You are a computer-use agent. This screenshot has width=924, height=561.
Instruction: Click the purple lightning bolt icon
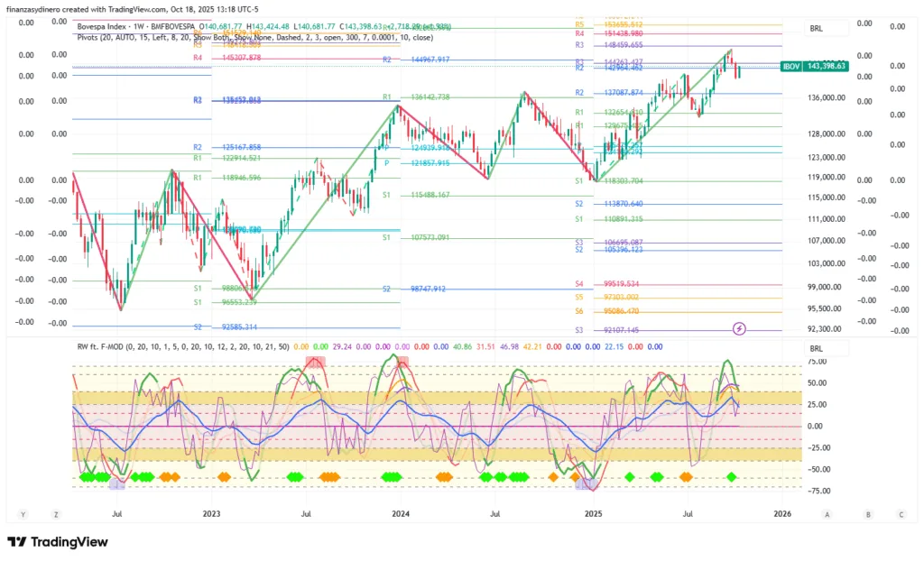point(740,328)
